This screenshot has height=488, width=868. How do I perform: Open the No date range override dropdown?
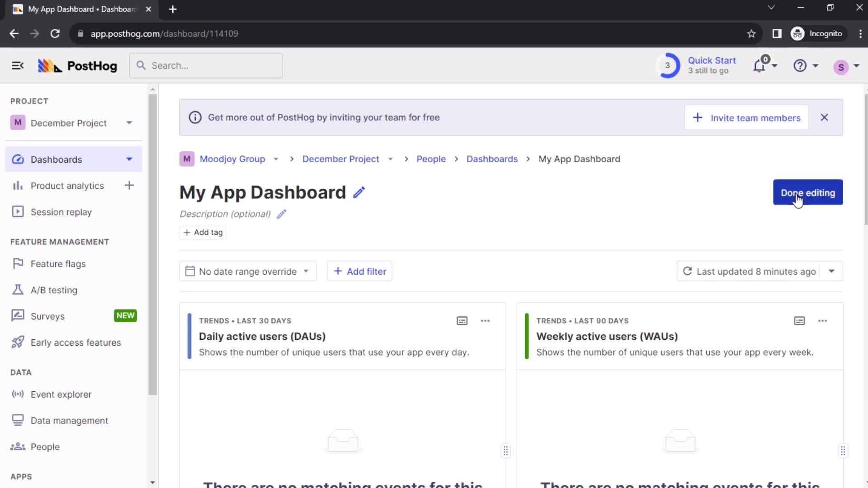[x=247, y=271]
